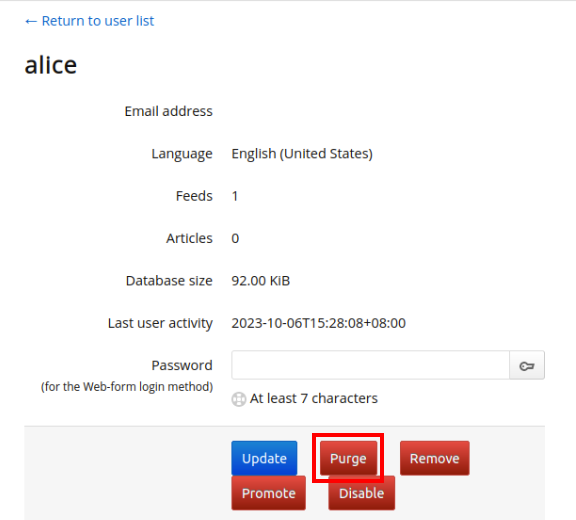Click the "Articles" label
Screen dimensions: 576x520
(x=189, y=239)
